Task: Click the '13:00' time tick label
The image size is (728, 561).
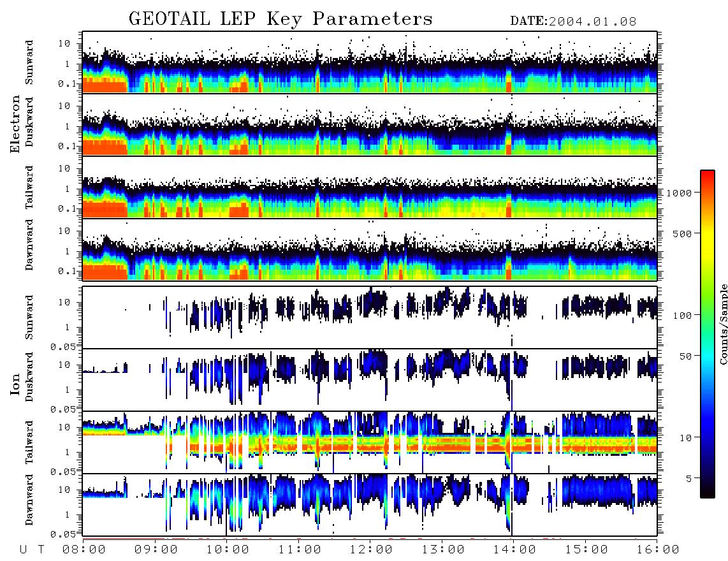Action: point(443,550)
